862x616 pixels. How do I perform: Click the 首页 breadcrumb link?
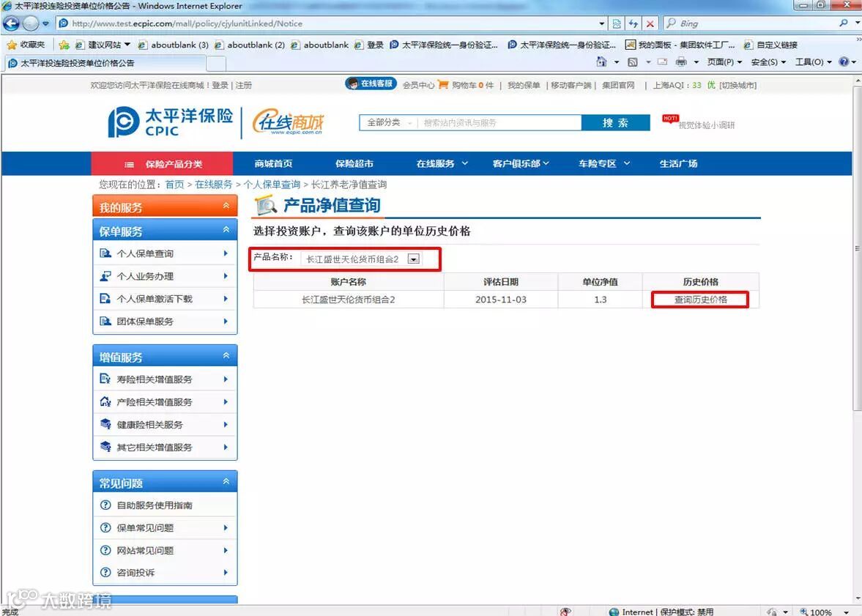pyautogui.click(x=175, y=185)
